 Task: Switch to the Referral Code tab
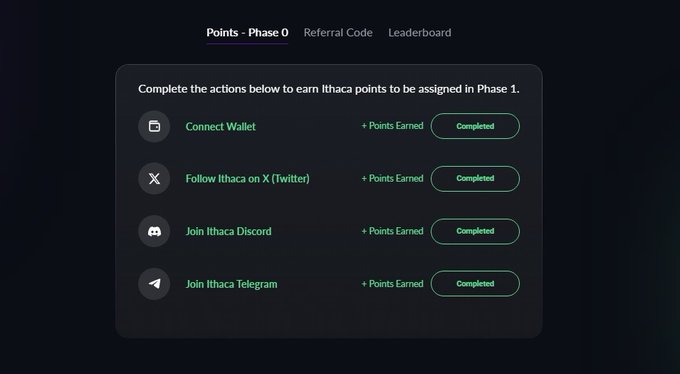coord(338,33)
